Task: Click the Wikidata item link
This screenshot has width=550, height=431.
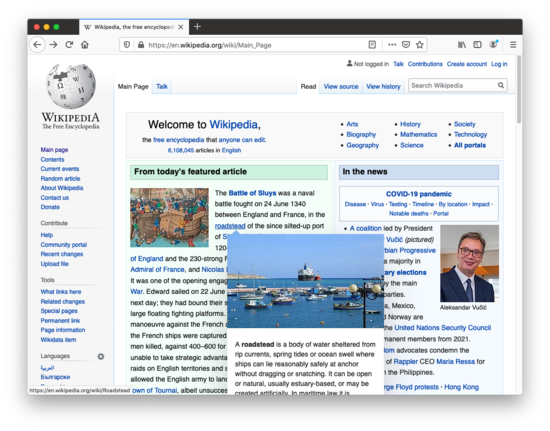Action: 58,339
